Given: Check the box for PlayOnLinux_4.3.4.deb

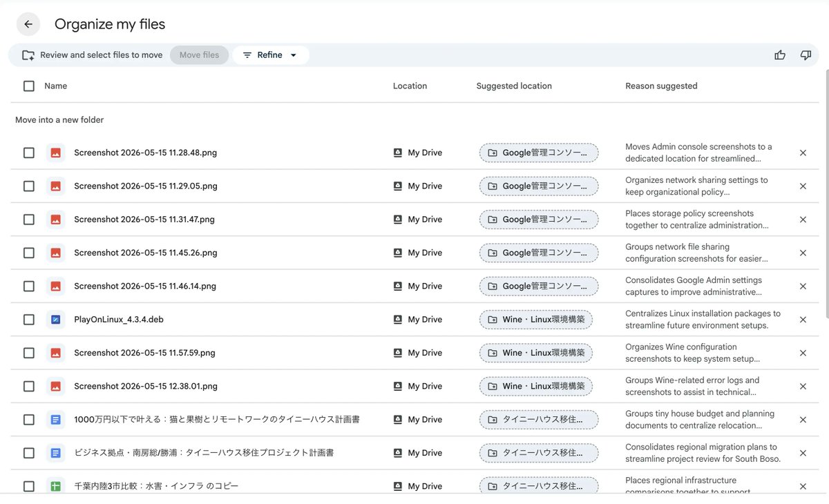Looking at the screenshot, I should coord(29,320).
